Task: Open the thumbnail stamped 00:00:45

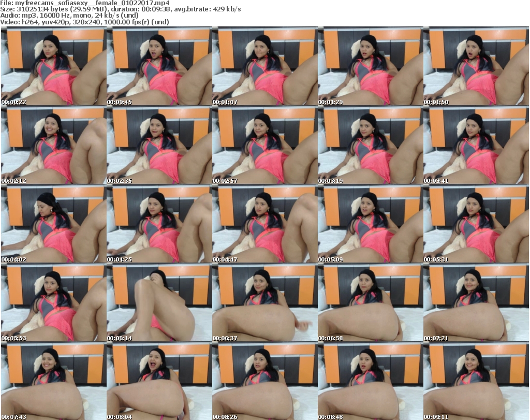Action: 159,66
